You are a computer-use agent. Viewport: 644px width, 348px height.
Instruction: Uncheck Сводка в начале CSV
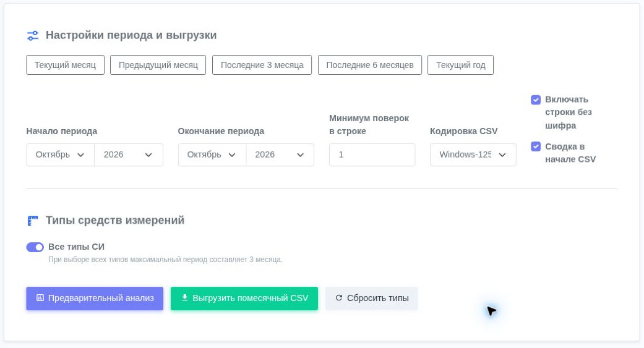click(x=536, y=146)
